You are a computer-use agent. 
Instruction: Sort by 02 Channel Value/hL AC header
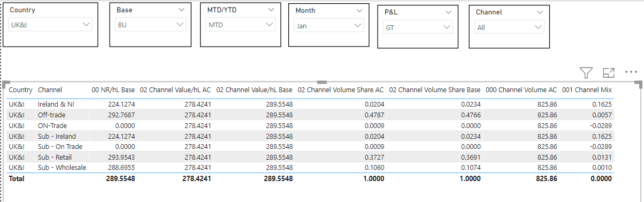[175, 90]
